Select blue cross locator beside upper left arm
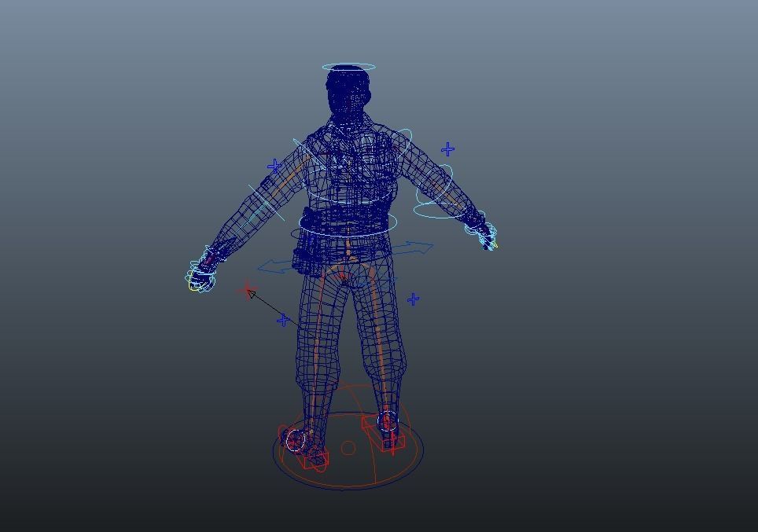758x532 pixels. pyautogui.click(x=274, y=167)
